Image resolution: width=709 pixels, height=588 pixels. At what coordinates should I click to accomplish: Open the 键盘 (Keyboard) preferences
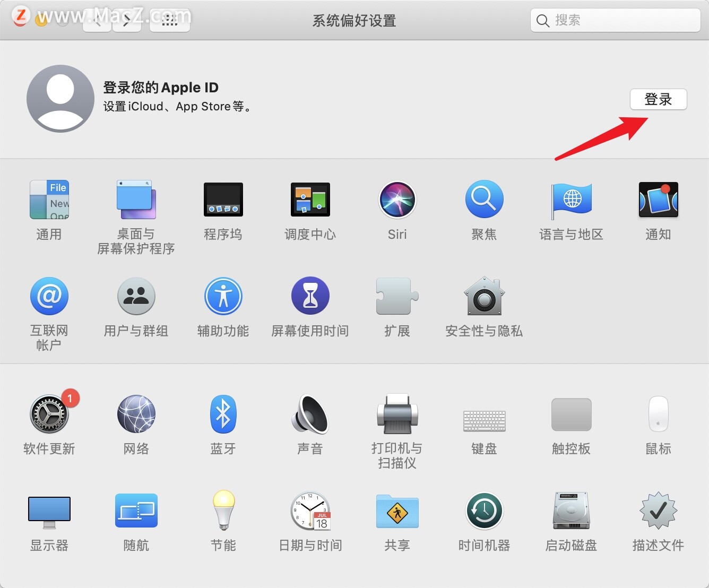tap(485, 420)
